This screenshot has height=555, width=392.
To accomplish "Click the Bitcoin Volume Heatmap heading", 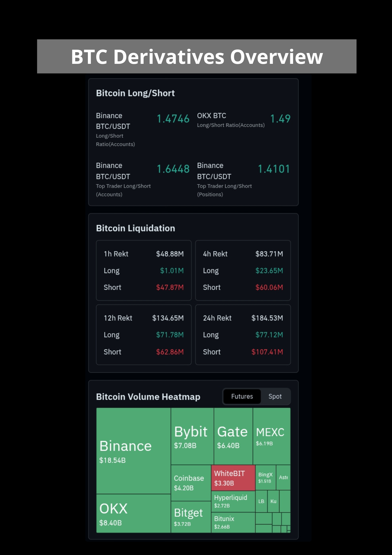I will click(x=148, y=397).
